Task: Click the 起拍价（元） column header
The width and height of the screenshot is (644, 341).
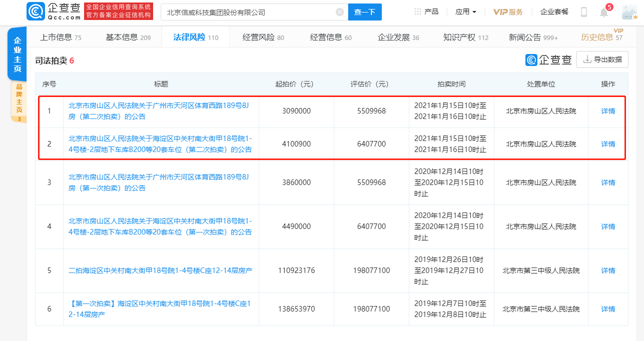Action: (296, 84)
